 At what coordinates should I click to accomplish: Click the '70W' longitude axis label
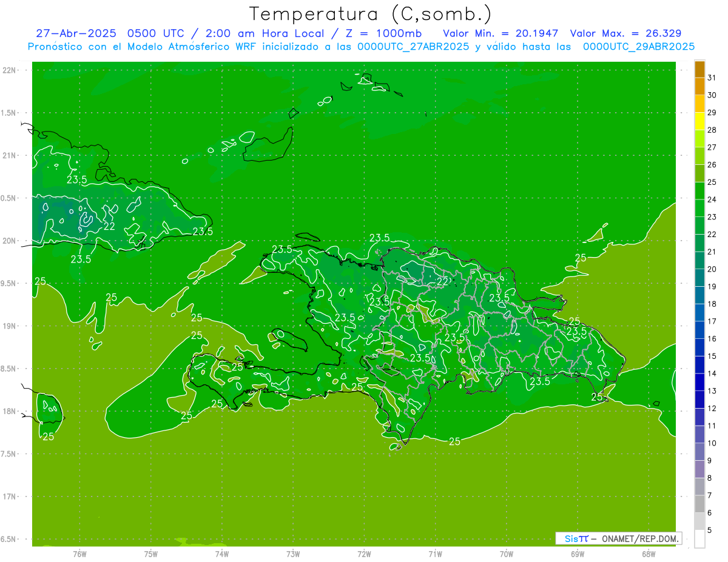[506, 554]
